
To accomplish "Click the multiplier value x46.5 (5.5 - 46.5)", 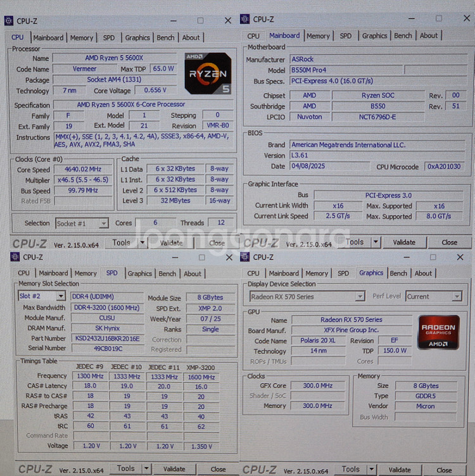I will tap(83, 180).
